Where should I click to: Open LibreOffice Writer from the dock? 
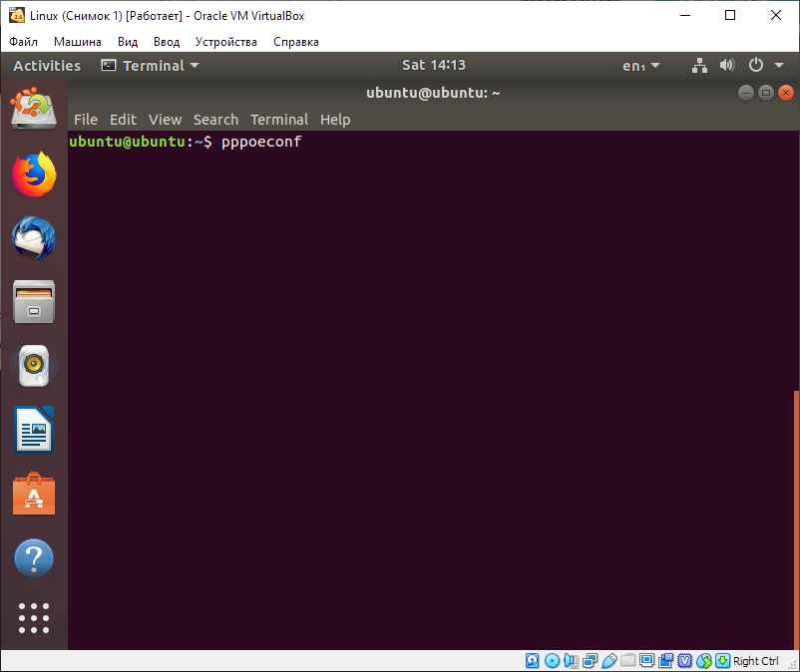33,430
